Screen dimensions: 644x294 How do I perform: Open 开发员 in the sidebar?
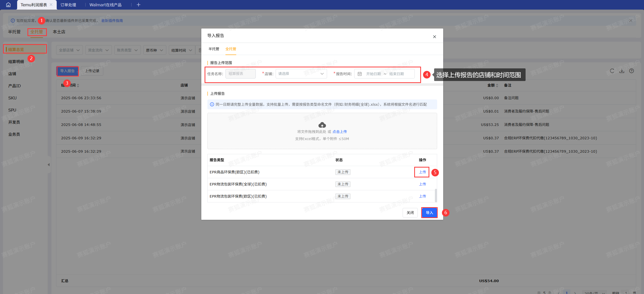14,122
